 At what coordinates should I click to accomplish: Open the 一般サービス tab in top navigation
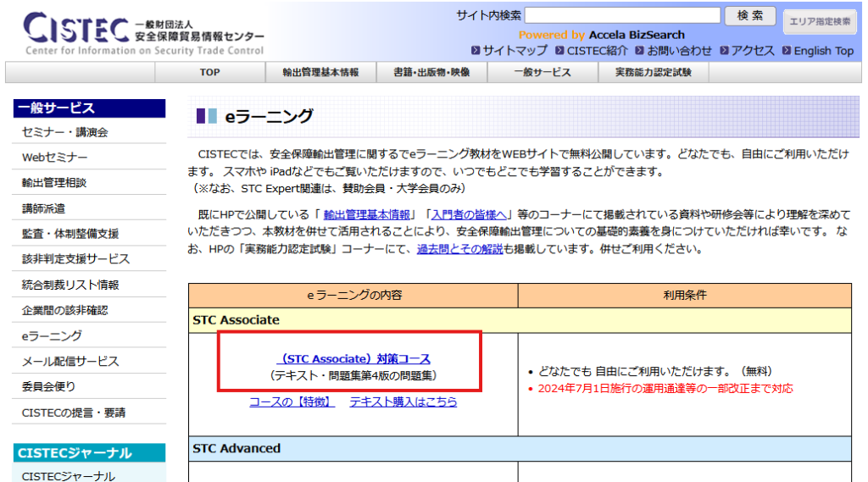click(542, 73)
